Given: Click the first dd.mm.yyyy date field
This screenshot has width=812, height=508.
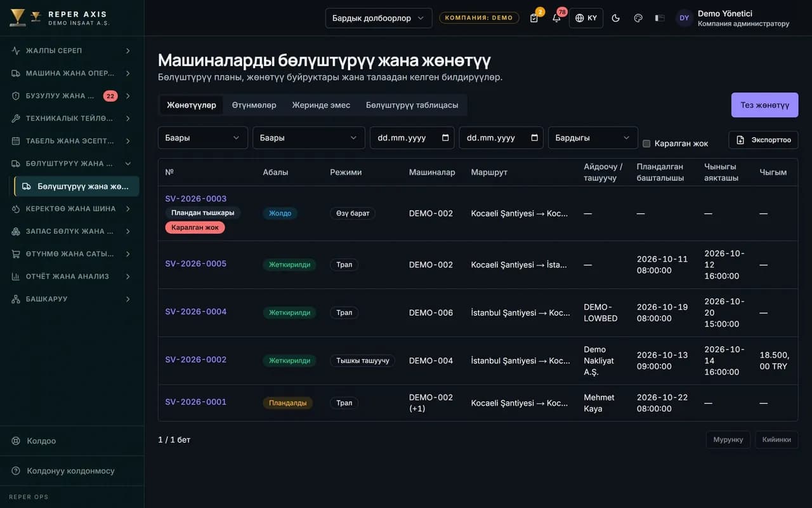Looking at the screenshot, I should [412, 138].
